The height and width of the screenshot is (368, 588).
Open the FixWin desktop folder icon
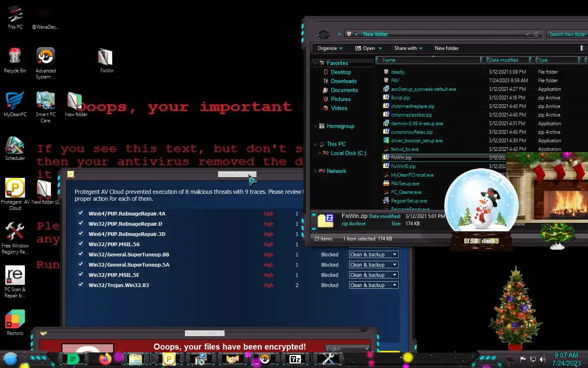(x=107, y=60)
